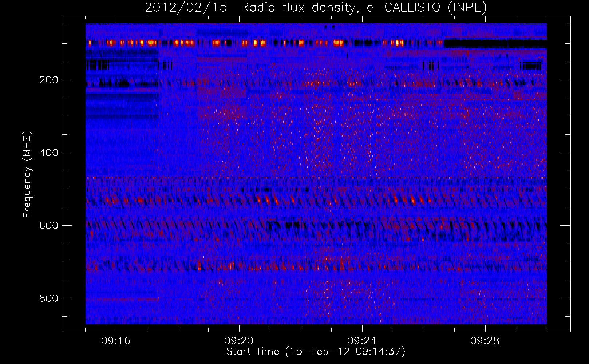Click the 'Start Time (15-Feb-12 09:14:37)' label
The width and height of the screenshot is (589, 364).
point(316,352)
